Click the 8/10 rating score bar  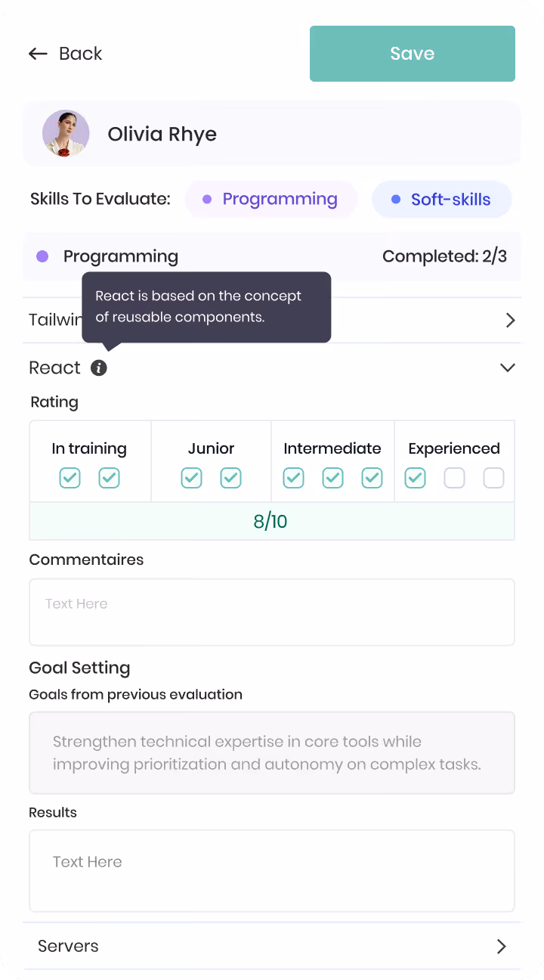pyautogui.click(x=272, y=521)
